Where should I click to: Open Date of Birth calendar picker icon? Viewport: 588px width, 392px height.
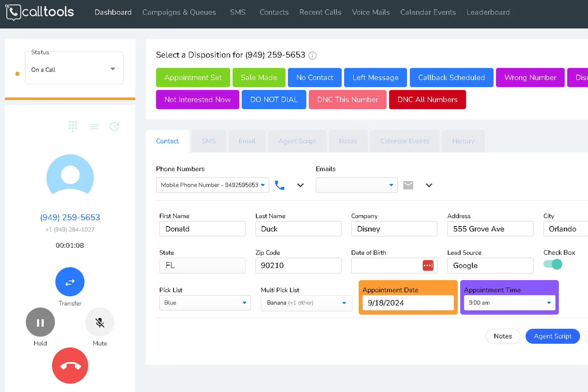[428, 265]
